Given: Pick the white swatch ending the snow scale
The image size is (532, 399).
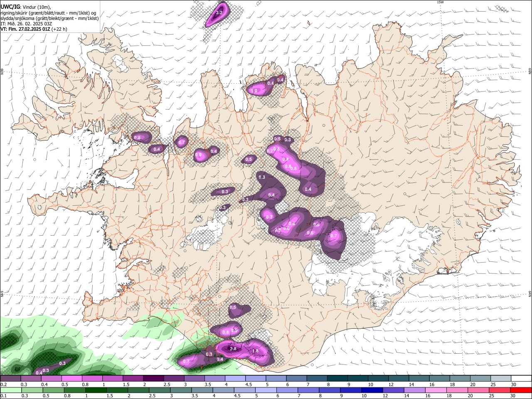Looking at the screenshot, I should tap(521, 378).
